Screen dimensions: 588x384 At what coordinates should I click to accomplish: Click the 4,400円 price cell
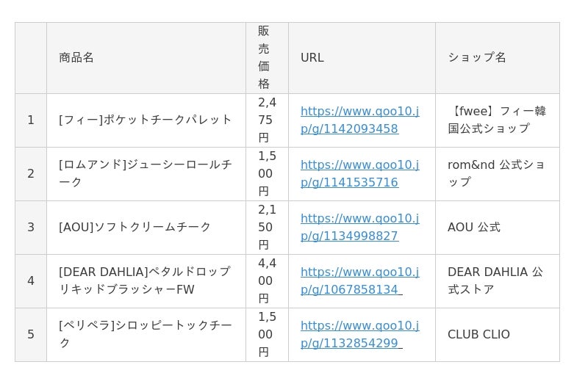point(267,281)
